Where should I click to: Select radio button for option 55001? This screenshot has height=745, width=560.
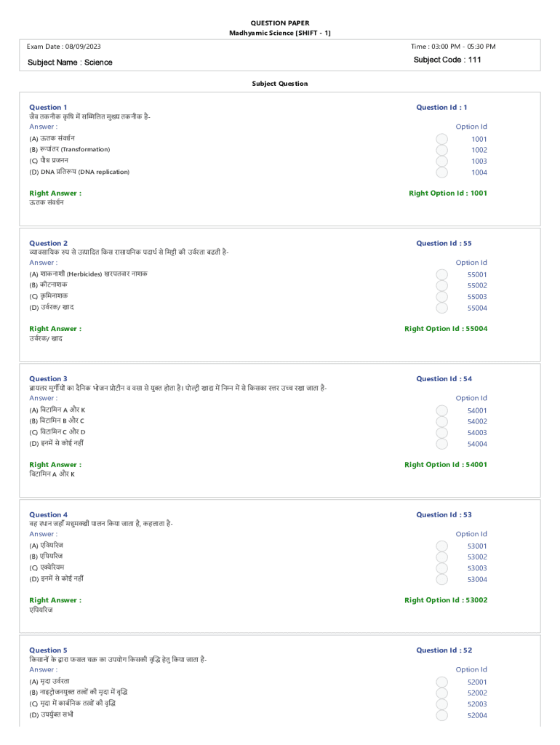pyautogui.click(x=441, y=274)
